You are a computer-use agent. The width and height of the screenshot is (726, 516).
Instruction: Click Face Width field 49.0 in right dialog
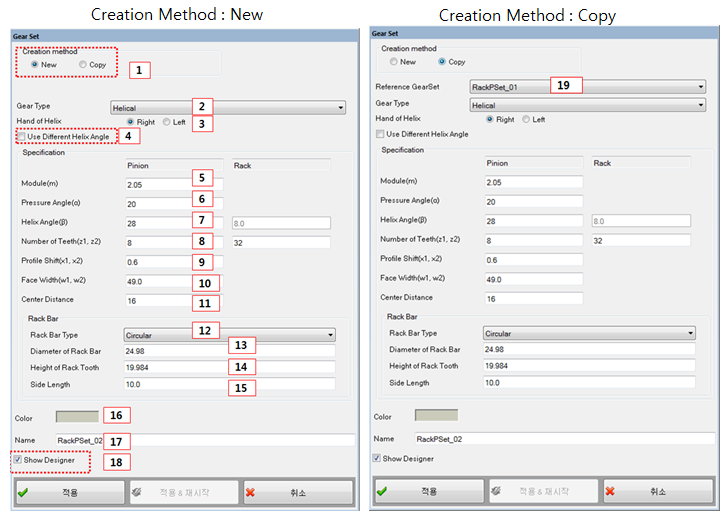click(x=533, y=279)
